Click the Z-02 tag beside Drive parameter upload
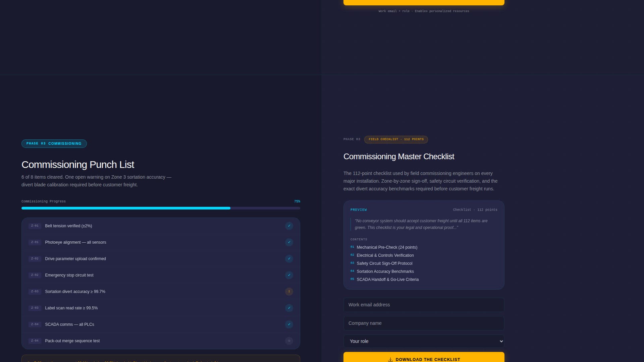The width and height of the screenshot is (644, 362). (x=35, y=259)
